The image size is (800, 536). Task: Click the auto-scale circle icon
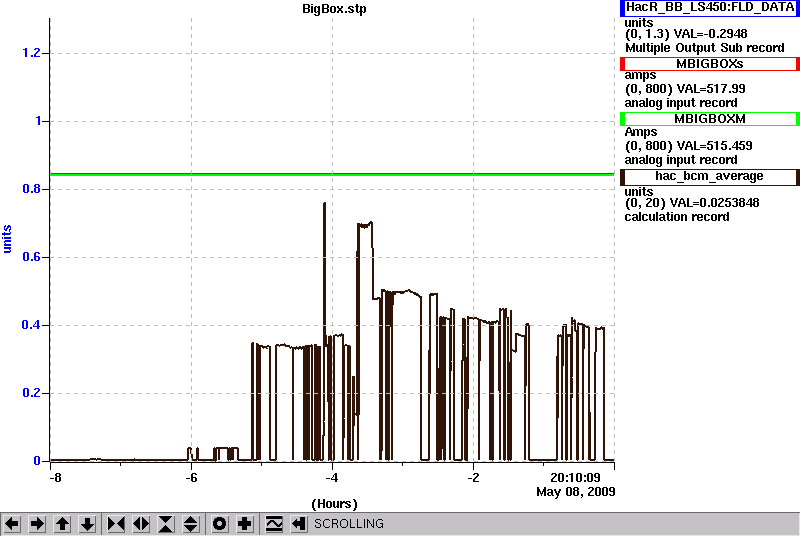point(219,524)
